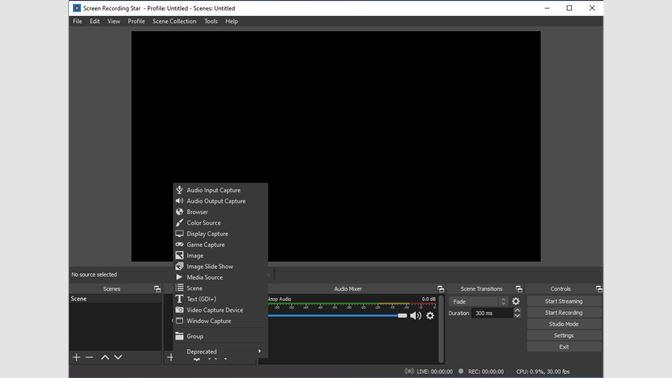Pop out the Audio Mixer dock icon
The width and height of the screenshot is (672, 378).
[440, 289]
